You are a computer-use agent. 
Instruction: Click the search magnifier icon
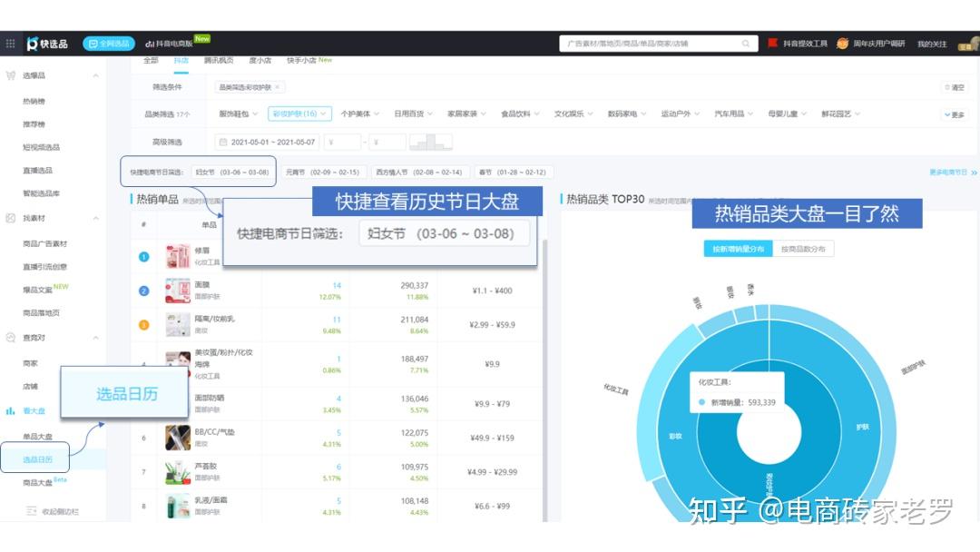[746, 44]
